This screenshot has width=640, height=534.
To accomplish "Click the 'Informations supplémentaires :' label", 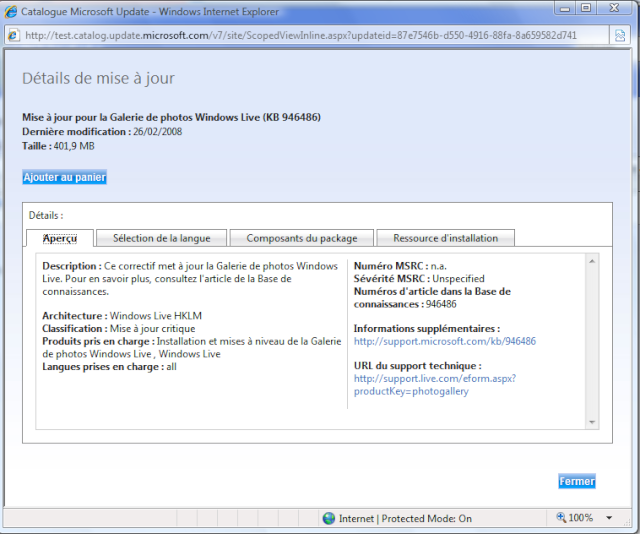I will (x=427, y=329).
